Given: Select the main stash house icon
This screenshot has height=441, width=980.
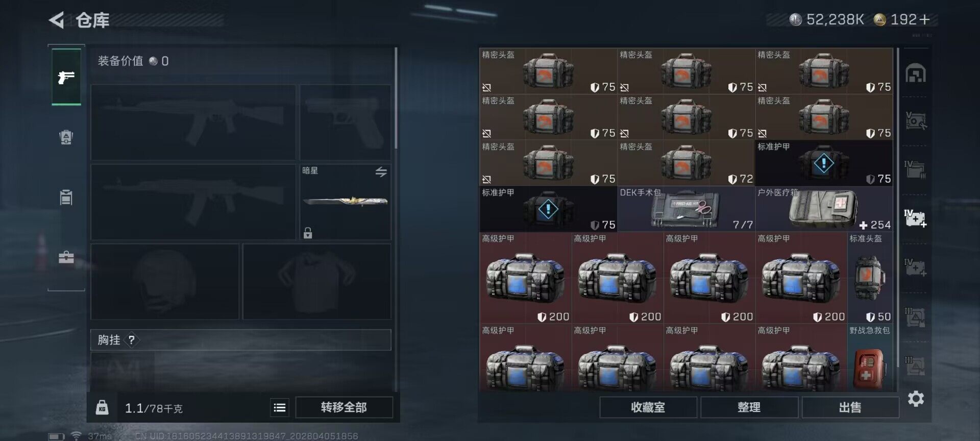Looking at the screenshot, I should coord(916,73).
